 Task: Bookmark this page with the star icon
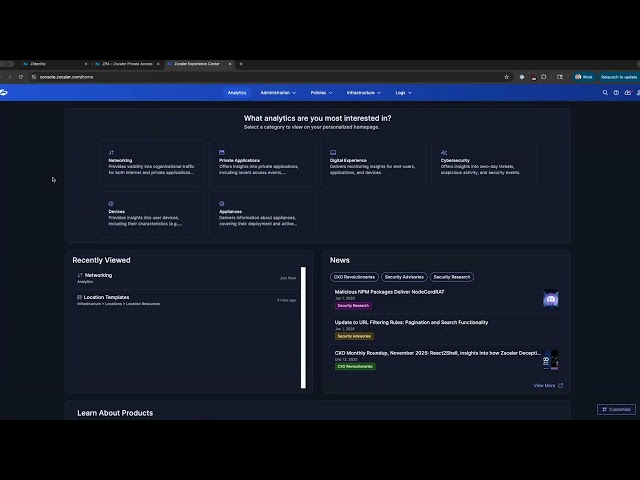tap(507, 77)
